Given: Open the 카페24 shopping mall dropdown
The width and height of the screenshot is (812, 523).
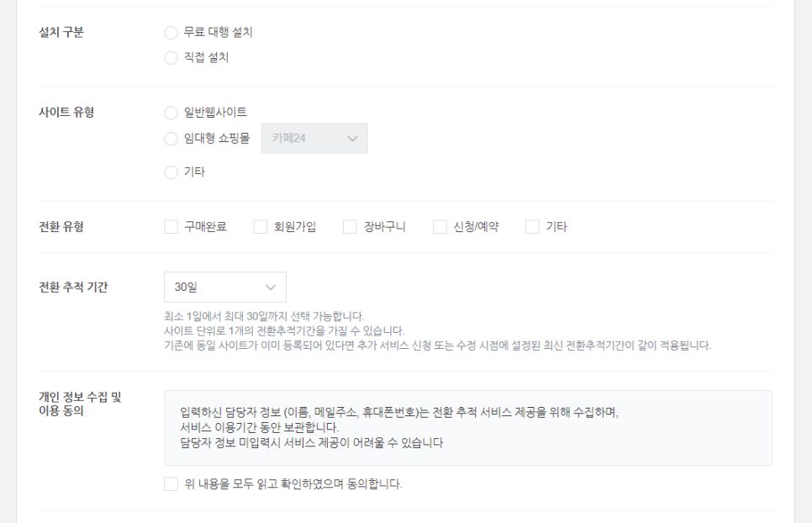Looking at the screenshot, I should 314,138.
